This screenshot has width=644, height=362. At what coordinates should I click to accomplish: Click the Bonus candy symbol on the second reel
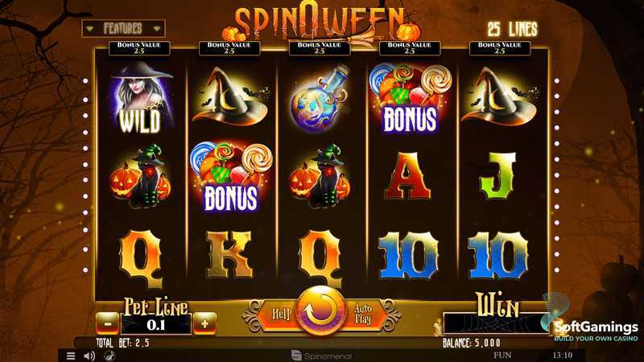click(x=231, y=177)
